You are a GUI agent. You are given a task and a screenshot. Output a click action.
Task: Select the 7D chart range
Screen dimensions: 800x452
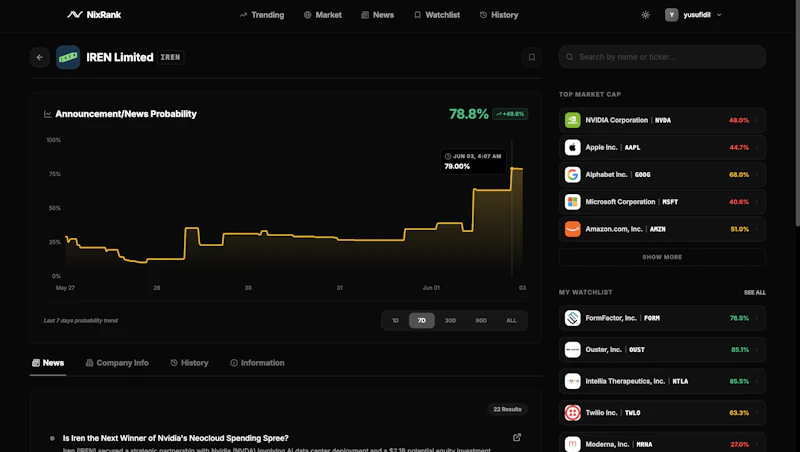pos(422,320)
